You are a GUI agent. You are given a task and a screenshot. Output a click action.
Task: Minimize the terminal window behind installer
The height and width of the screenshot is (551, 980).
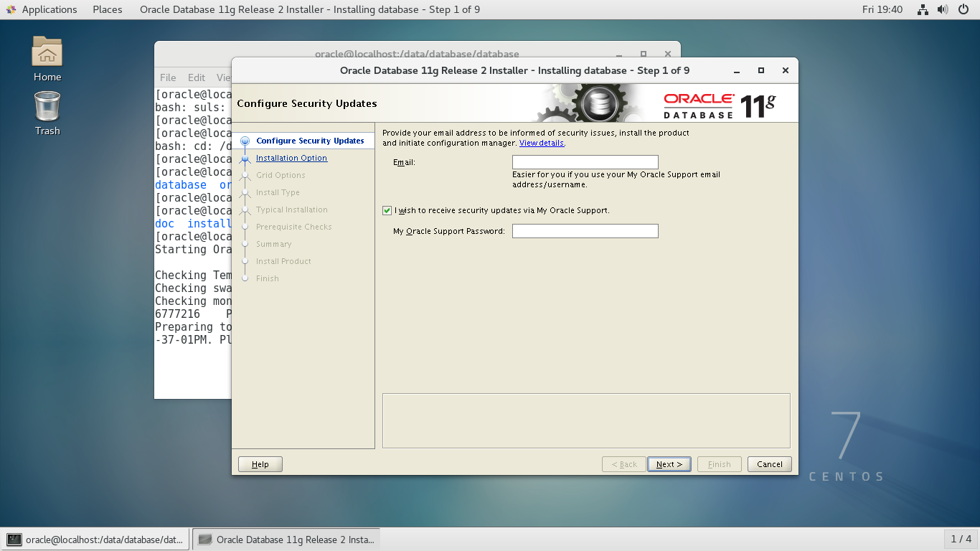pos(619,54)
